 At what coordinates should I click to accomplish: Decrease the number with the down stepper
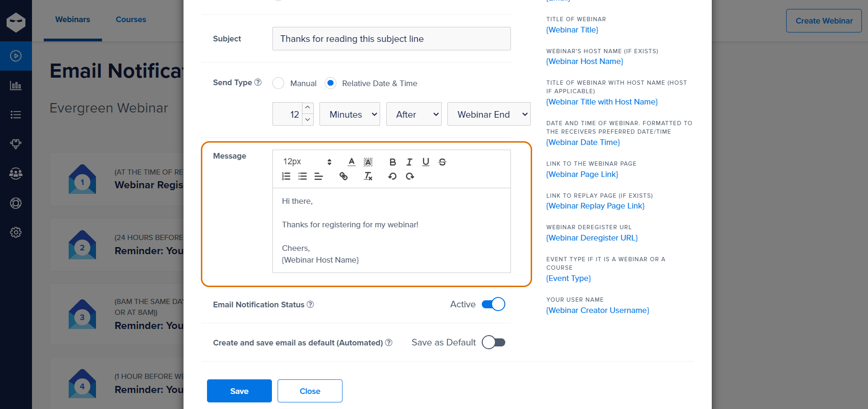click(x=308, y=120)
